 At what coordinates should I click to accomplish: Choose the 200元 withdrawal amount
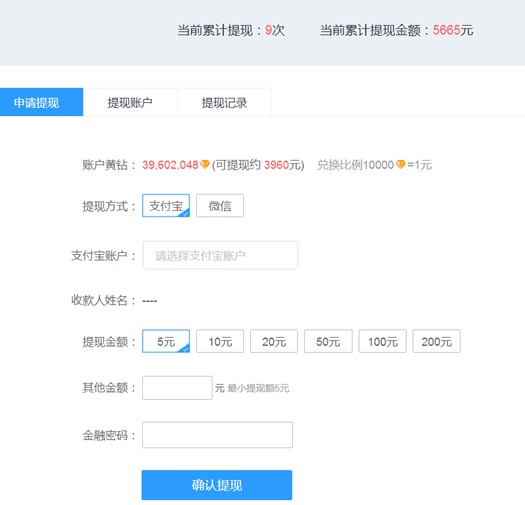pyautogui.click(x=437, y=341)
